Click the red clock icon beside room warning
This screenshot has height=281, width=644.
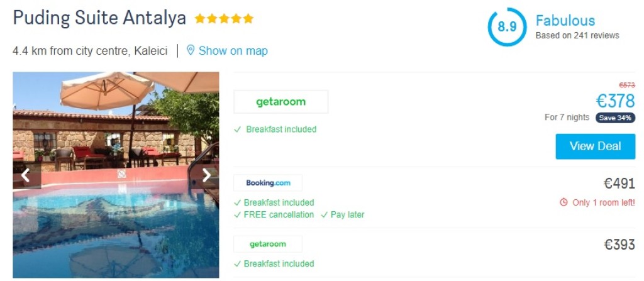[x=563, y=202]
